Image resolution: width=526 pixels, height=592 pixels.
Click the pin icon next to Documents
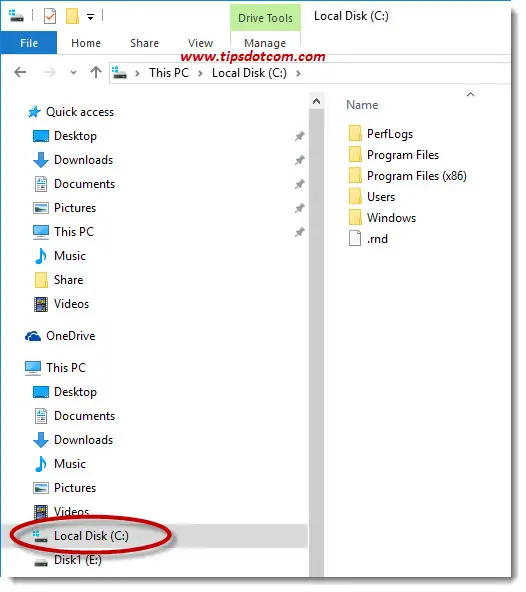(x=300, y=184)
